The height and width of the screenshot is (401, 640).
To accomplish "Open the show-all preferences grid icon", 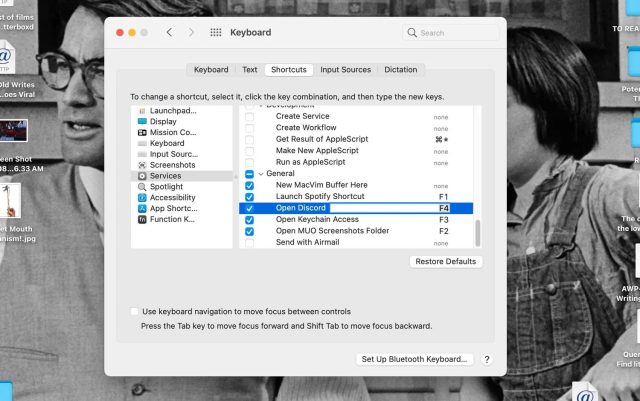I will coord(216,32).
